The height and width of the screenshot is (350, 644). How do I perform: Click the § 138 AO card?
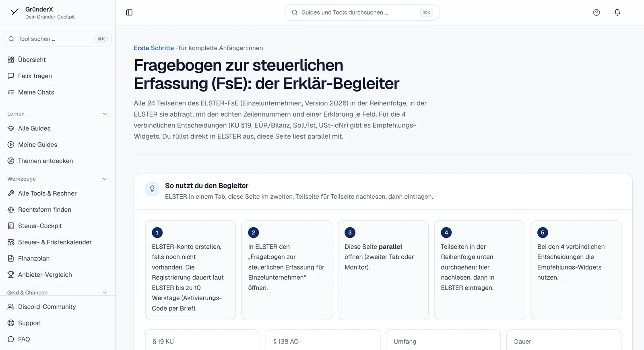pos(323,340)
